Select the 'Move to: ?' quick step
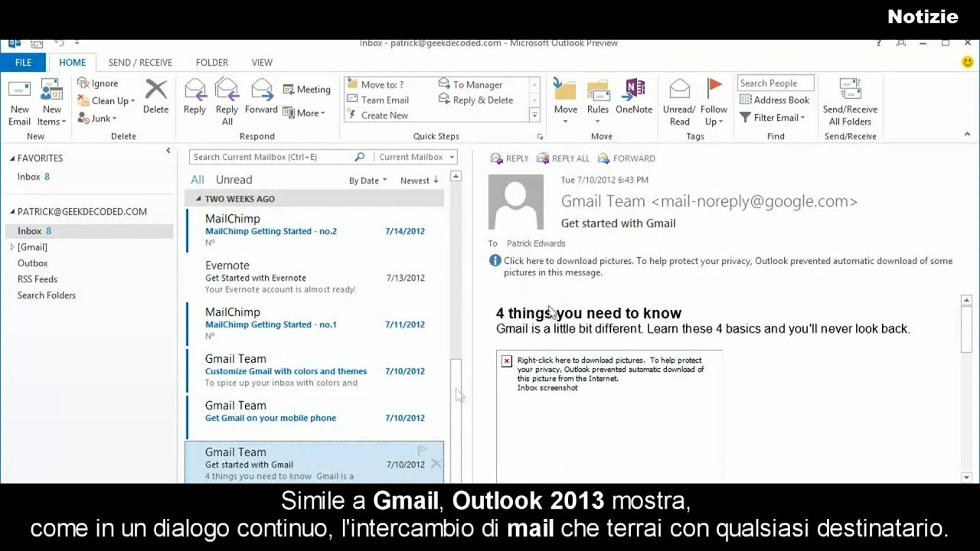 point(375,85)
